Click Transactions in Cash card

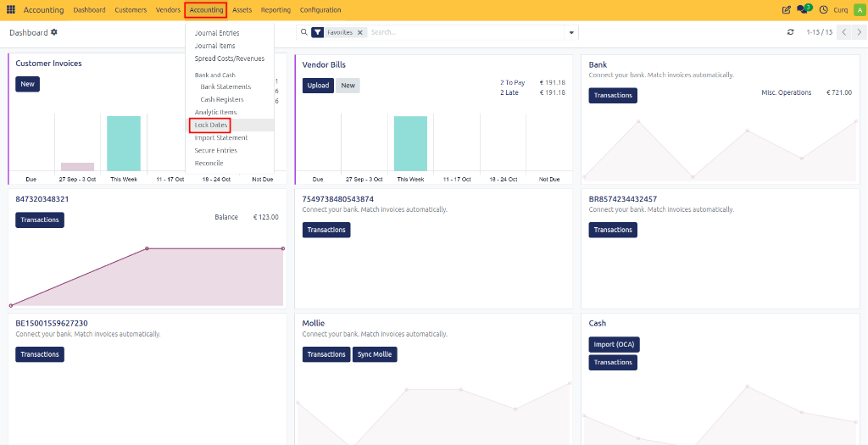[x=613, y=363]
